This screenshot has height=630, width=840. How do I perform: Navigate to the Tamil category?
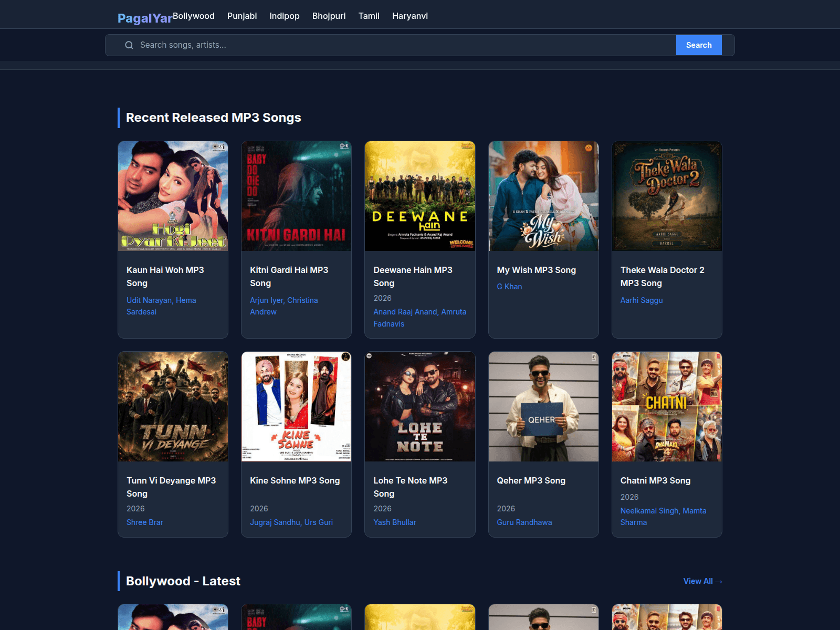pos(369,16)
